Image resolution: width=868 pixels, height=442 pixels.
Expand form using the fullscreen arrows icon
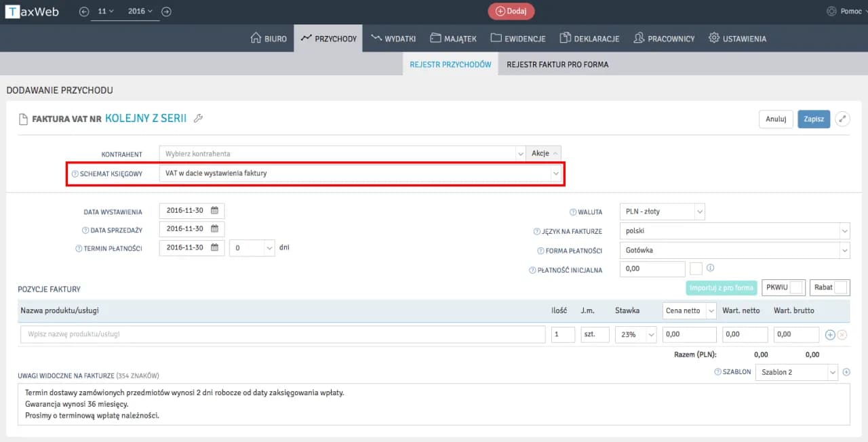pos(842,119)
